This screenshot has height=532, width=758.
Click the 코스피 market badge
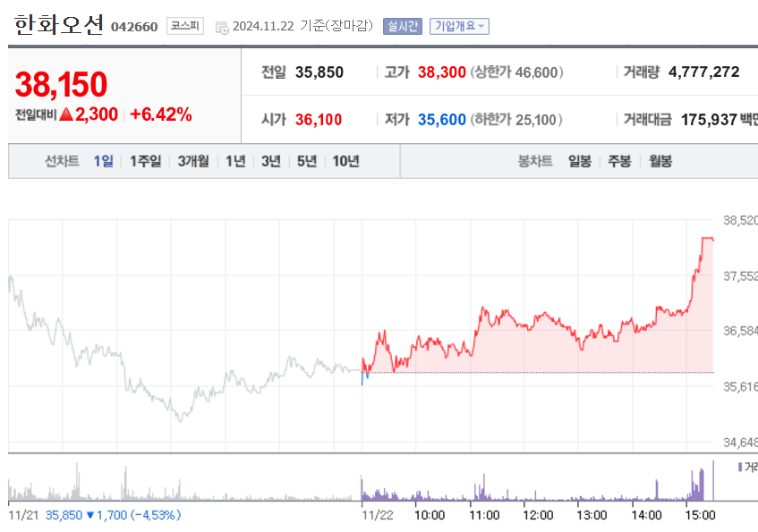tap(185, 26)
